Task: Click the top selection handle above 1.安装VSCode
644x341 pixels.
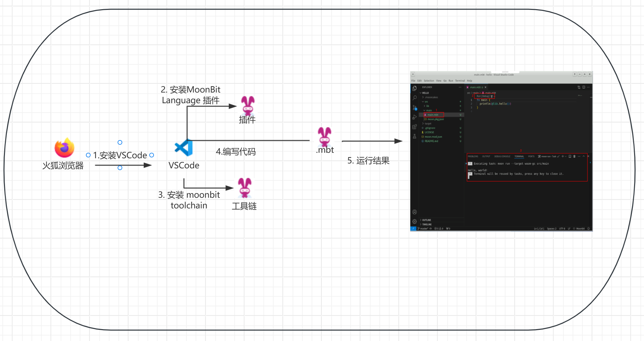Action: click(120, 142)
